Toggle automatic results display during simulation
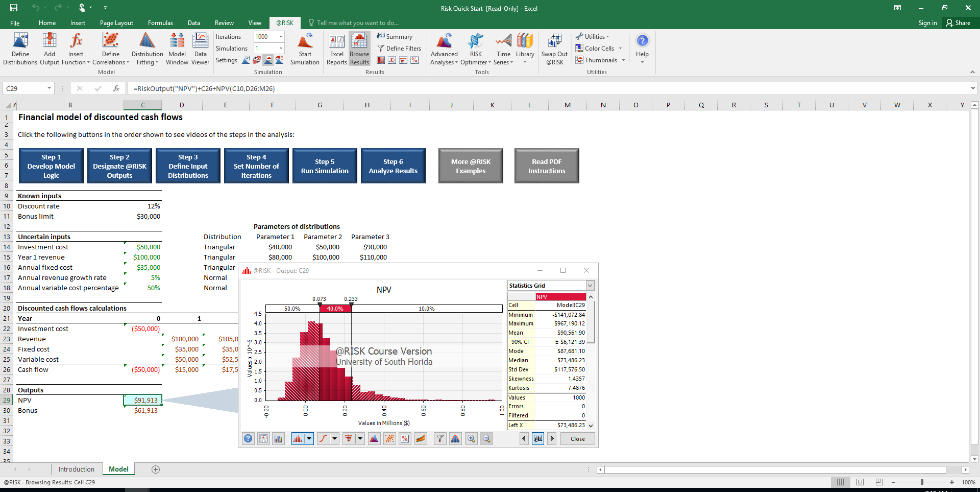 point(268,60)
